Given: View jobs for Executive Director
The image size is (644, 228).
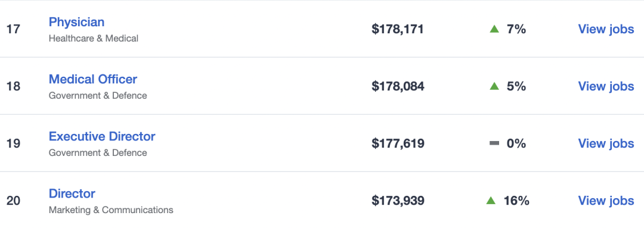Looking at the screenshot, I should (x=606, y=143).
